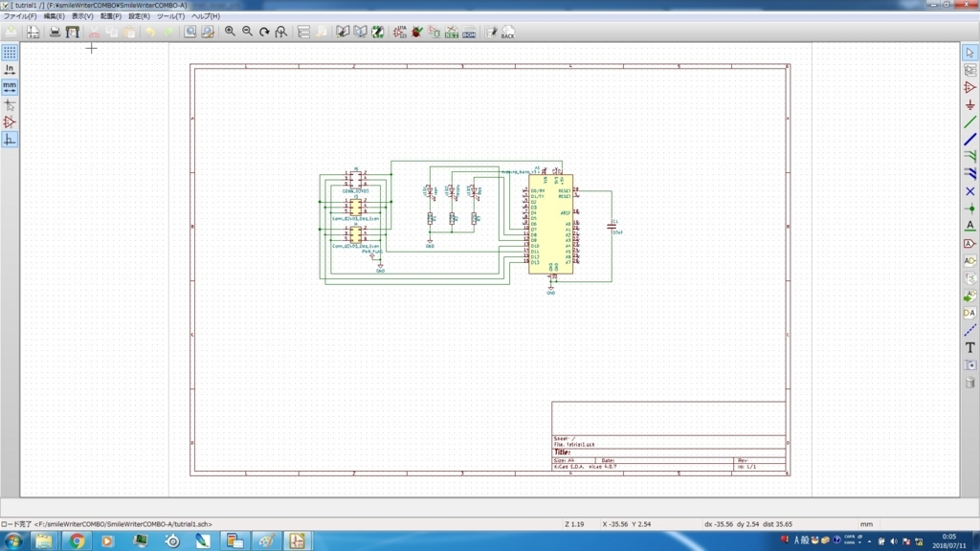Toggle horizontal/vertical wire orientation mode
980x551 pixels.
(x=10, y=140)
